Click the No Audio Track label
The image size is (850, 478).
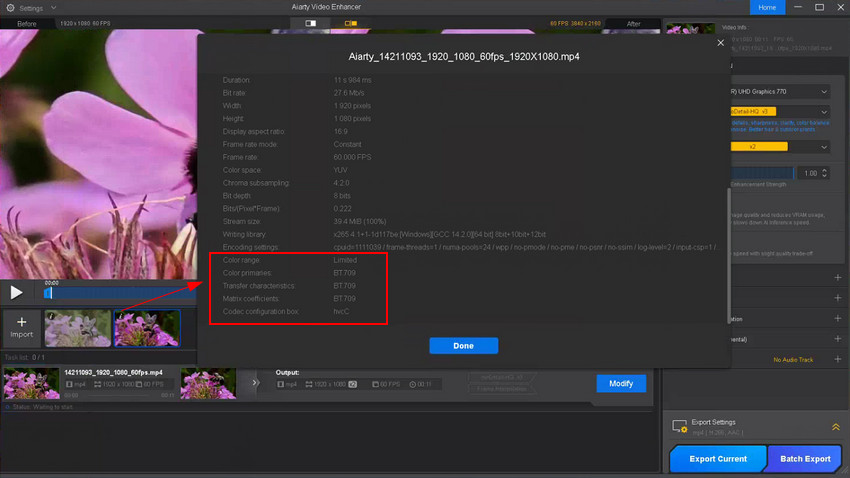click(793, 360)
